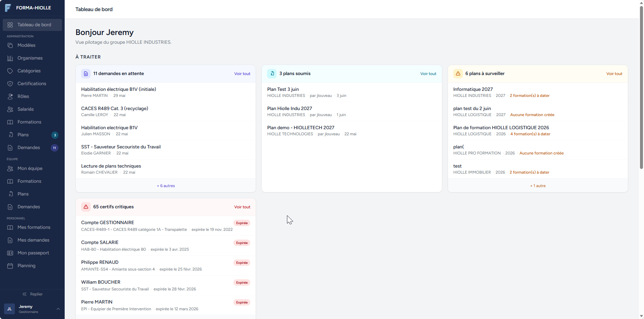This screenshot has width=644, height=319.
Task: Open Tableau de bord in sidebar
Action: tap(32, 25)
